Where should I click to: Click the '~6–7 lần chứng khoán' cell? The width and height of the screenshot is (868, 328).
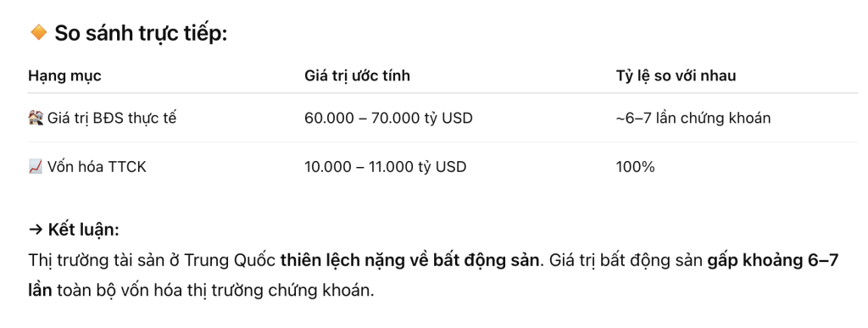pyautogui.click(x=693, y=118)
